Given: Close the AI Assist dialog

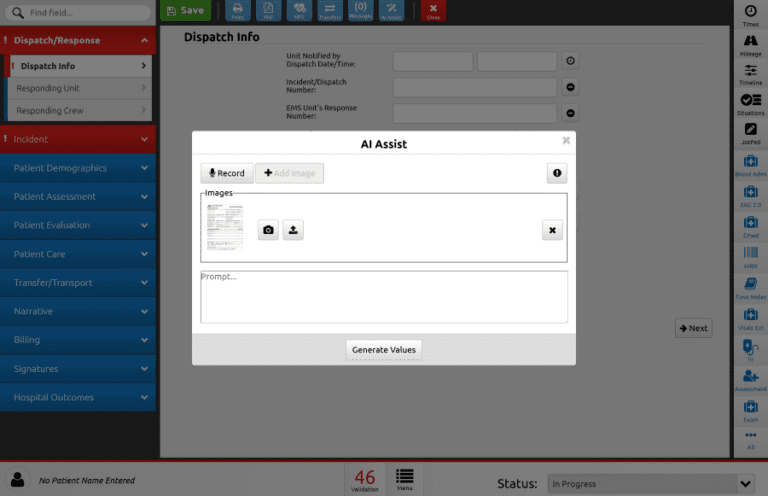Looking at the screenshot, I should coord(566,141).
